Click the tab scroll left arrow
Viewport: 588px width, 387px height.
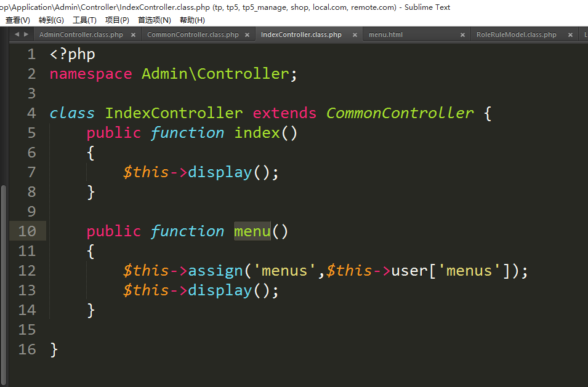(16, 34)
